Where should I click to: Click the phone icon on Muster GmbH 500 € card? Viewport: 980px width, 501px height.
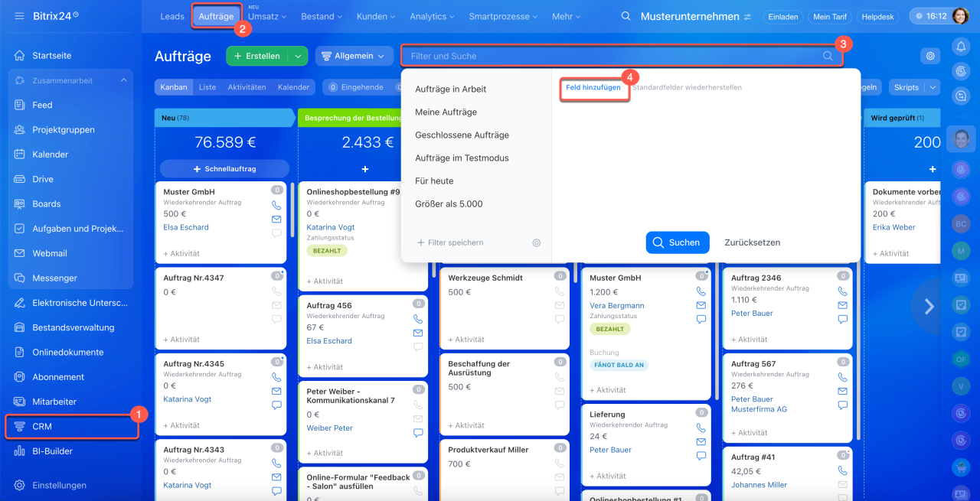[x=276, y=206]
